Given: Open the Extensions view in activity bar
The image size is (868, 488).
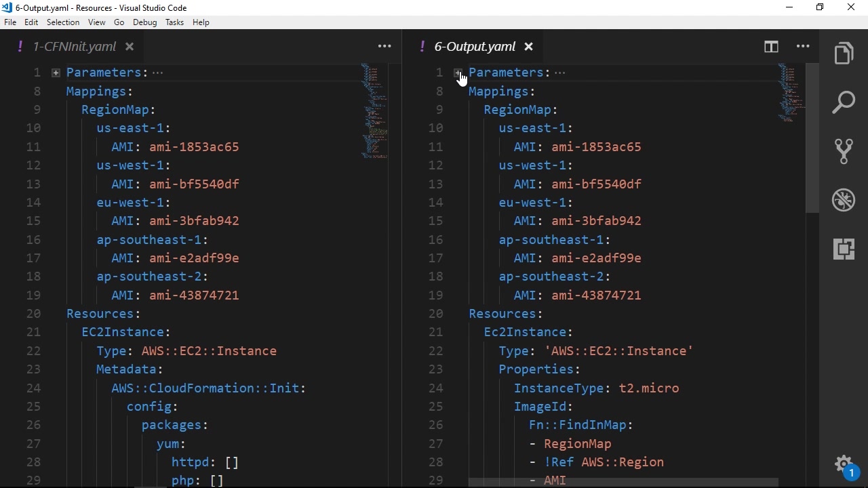Looking at the screenshot, I should 844,249.
